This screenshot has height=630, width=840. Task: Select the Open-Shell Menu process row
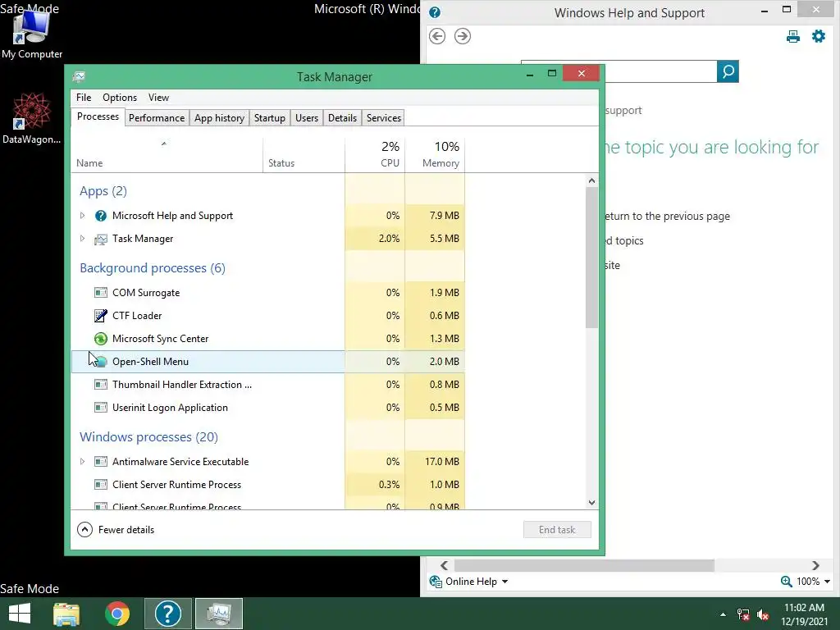[x=268, y=362]
